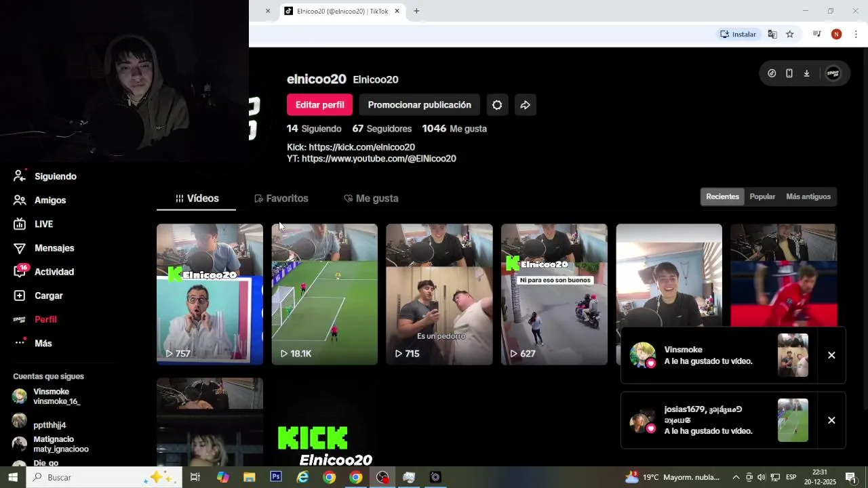868x488 pixels.
Task: Open the weather widget on taskbar
Action: [673, 477]
